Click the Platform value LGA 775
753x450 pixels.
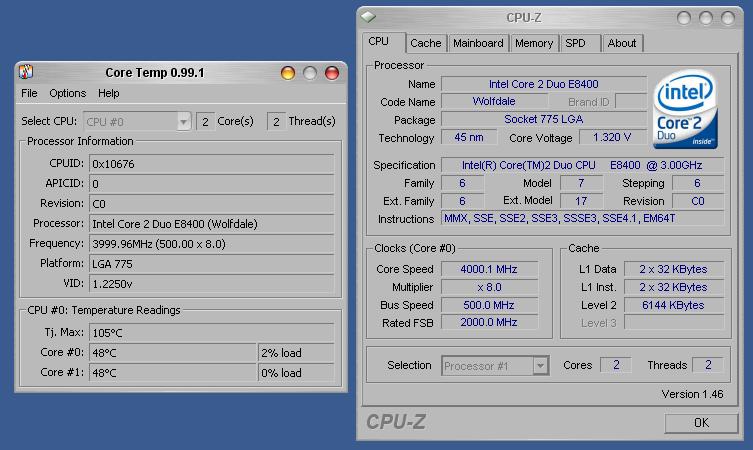(211, 264)
